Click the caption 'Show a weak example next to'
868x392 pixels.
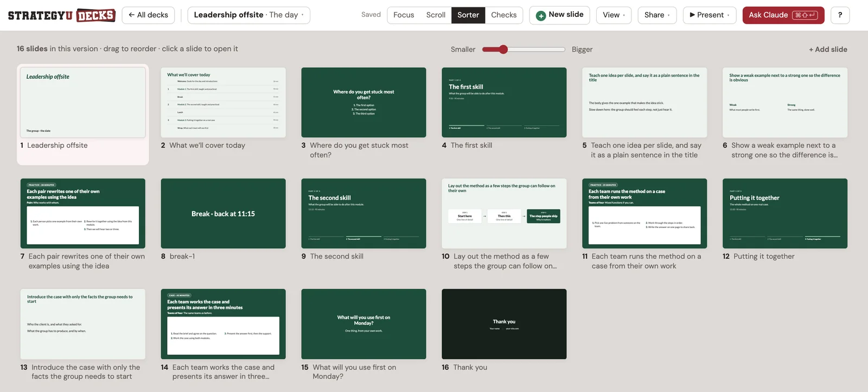784,150
